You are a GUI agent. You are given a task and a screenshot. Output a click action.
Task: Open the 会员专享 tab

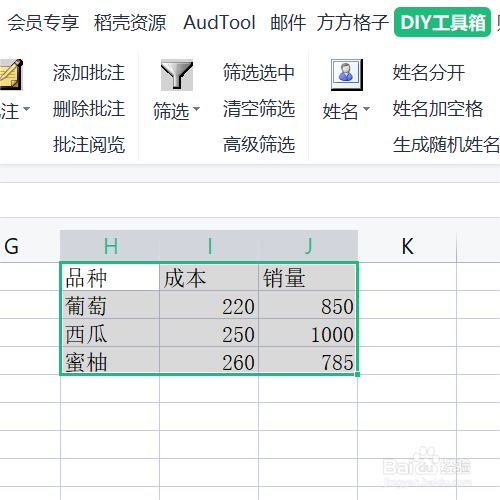point(43,23)
